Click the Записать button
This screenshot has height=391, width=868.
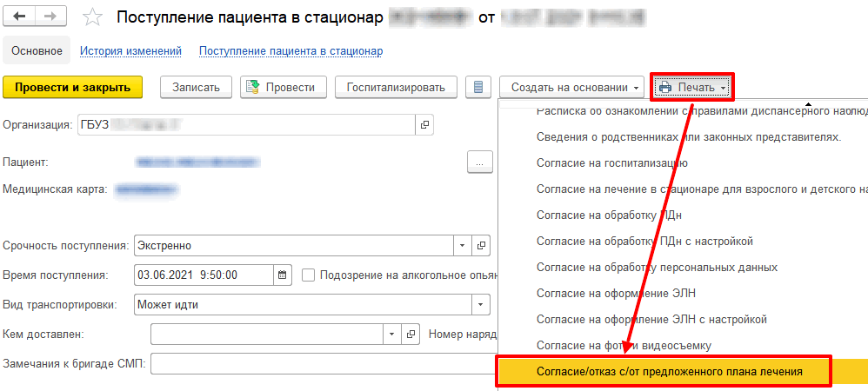click(197, 87)
